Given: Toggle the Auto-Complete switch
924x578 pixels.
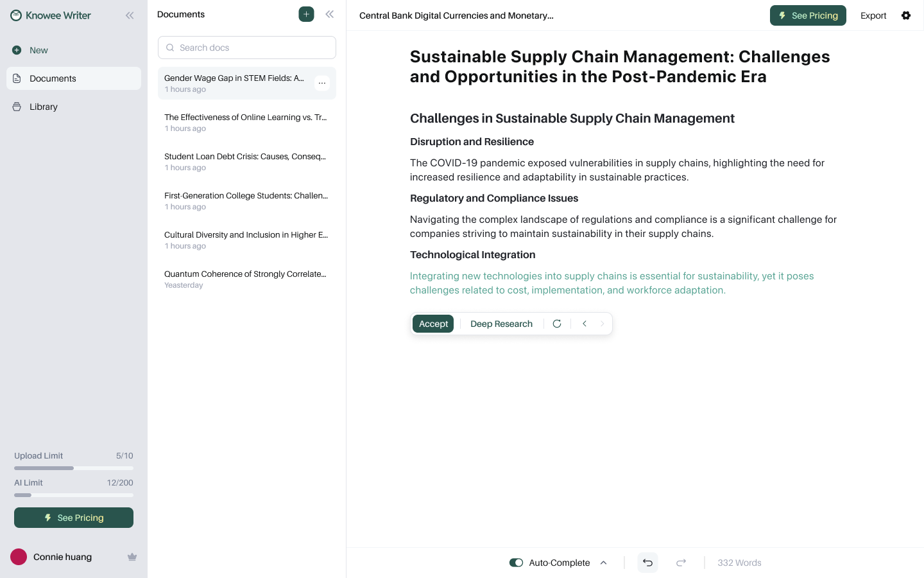Looking at the screenshot, I should pos(516,563).
